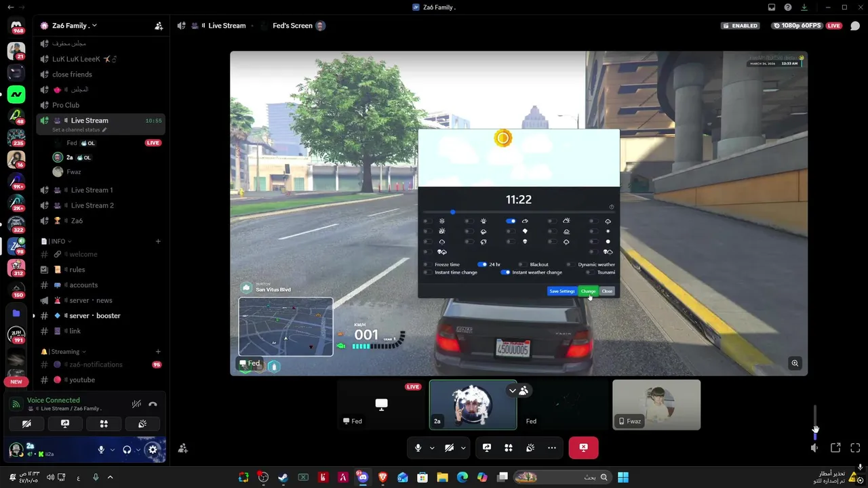
Task: Open microphone input options arrow in user panel
Action: pos(112,449)
